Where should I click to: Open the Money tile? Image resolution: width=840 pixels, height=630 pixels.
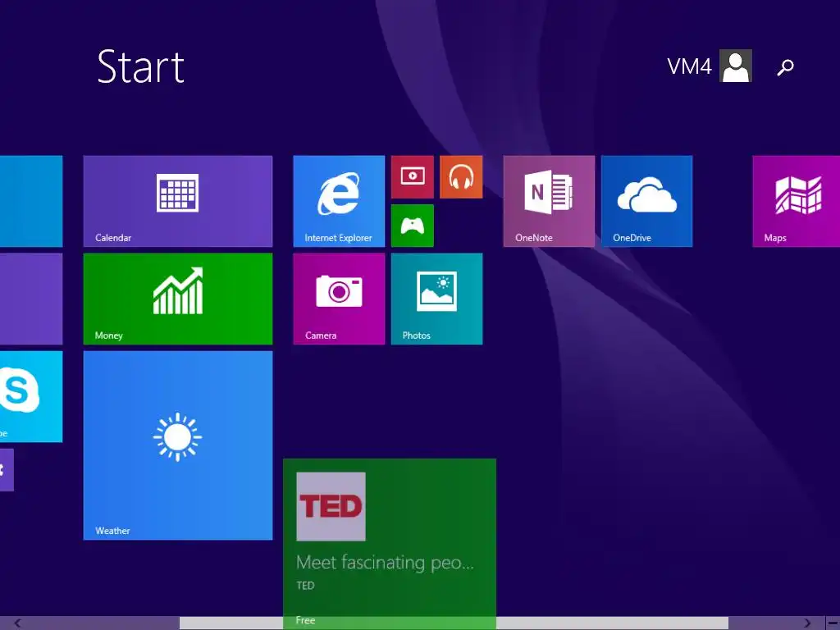178,299
